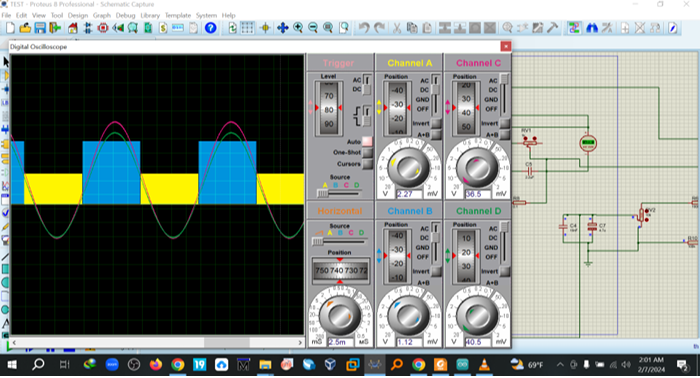This screenshot has height=378, width=700.
Task: Click the blue pan/center arrows icon
Action: (283, 28)
